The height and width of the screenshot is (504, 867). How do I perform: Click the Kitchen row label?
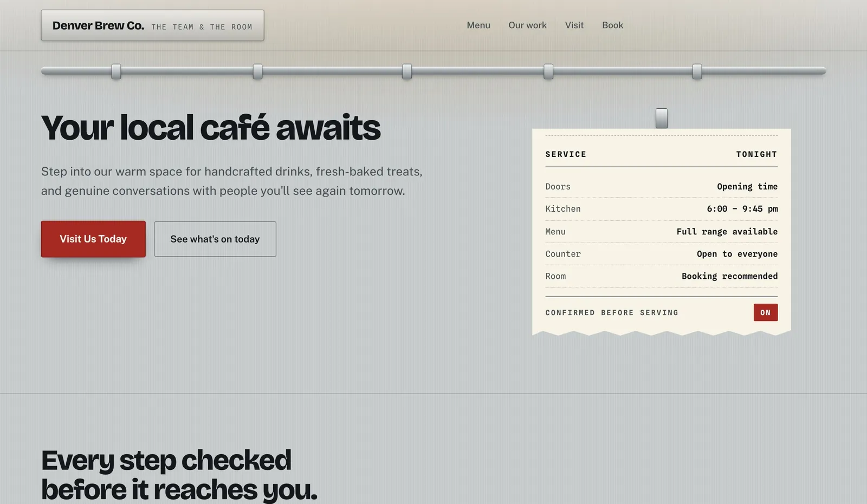[x=562, y=209]
